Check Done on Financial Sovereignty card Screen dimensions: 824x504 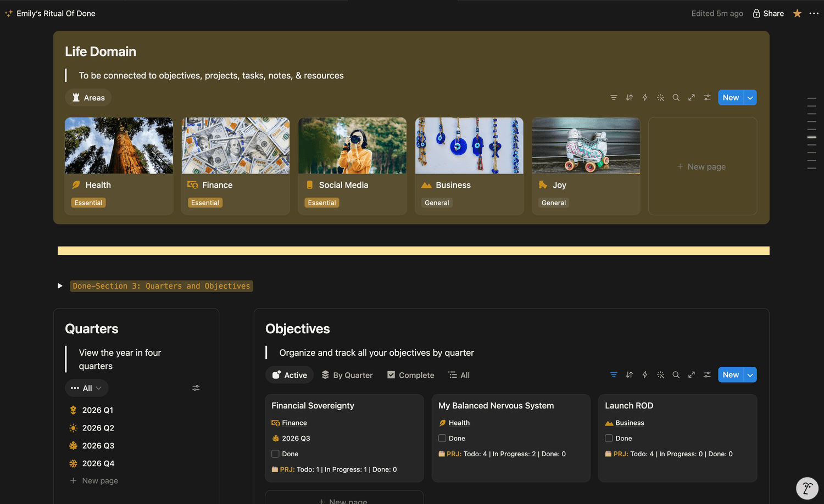pos(275,454)
